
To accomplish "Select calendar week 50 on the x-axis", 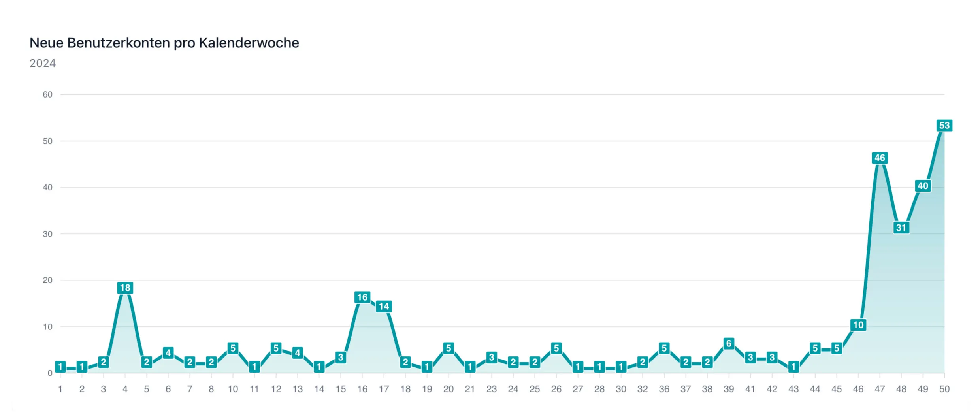I will coord(944,389).
